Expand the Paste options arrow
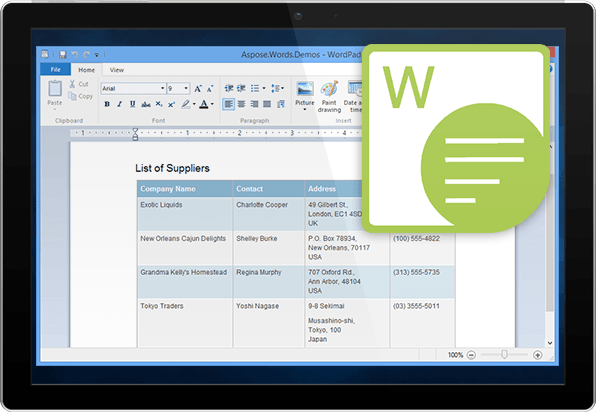This screenshot has height=412, width=596. (55, 109)
